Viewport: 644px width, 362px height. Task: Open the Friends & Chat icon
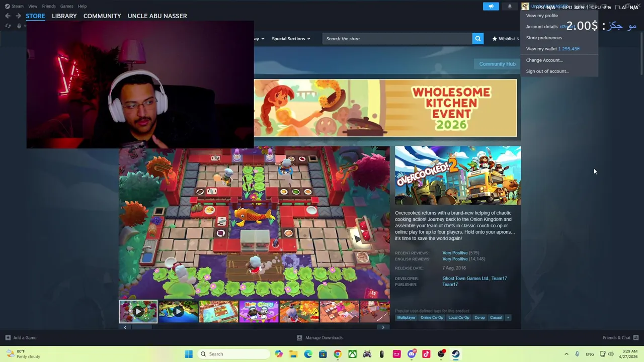click(x=636, y=338)
